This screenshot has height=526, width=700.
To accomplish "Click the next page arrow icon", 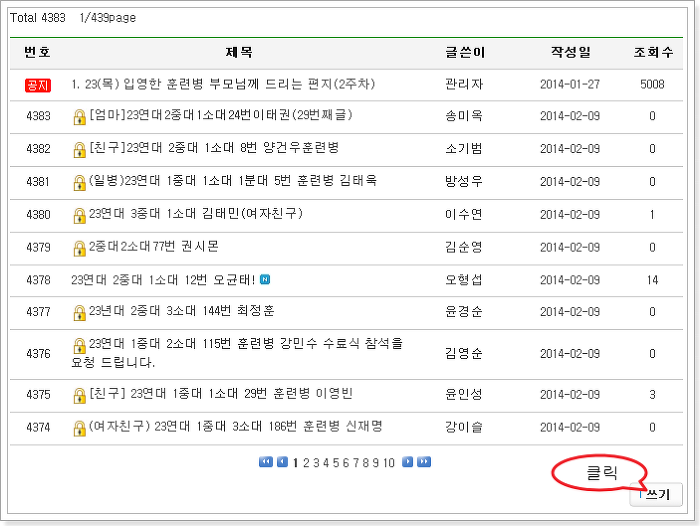I will click(407, 462).
